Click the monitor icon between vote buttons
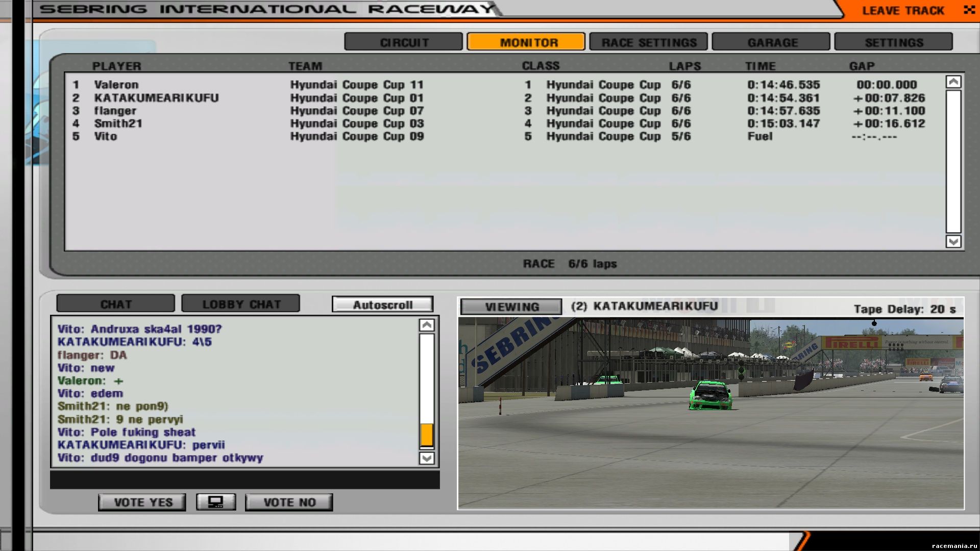 click(216, 502)
